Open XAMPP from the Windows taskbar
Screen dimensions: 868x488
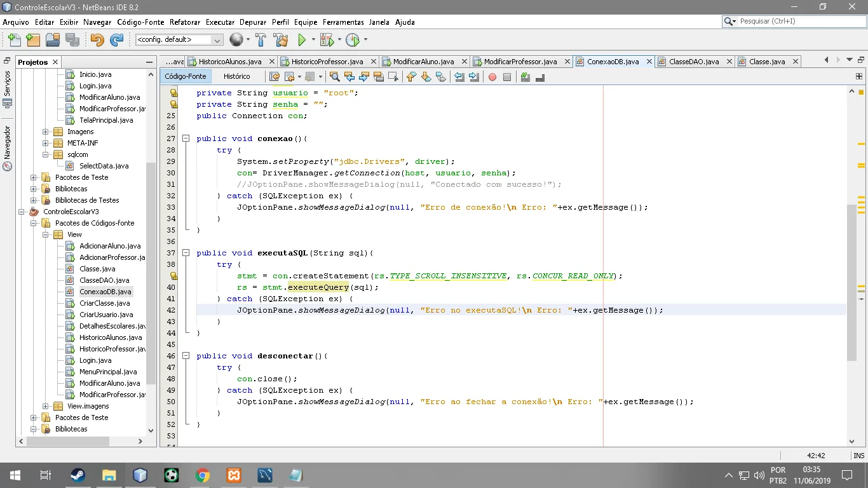[x=233, y=475]
